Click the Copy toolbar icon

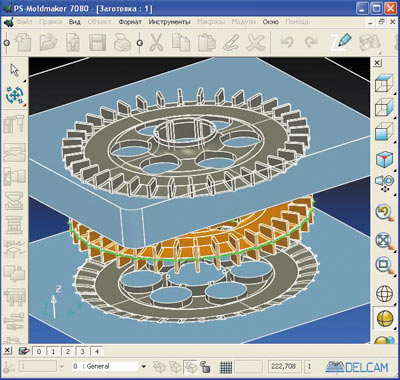(181, 42)
